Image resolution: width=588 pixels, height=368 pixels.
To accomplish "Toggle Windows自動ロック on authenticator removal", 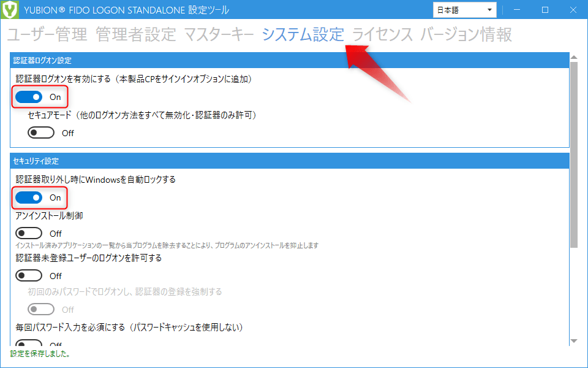I will click(29, 197).
